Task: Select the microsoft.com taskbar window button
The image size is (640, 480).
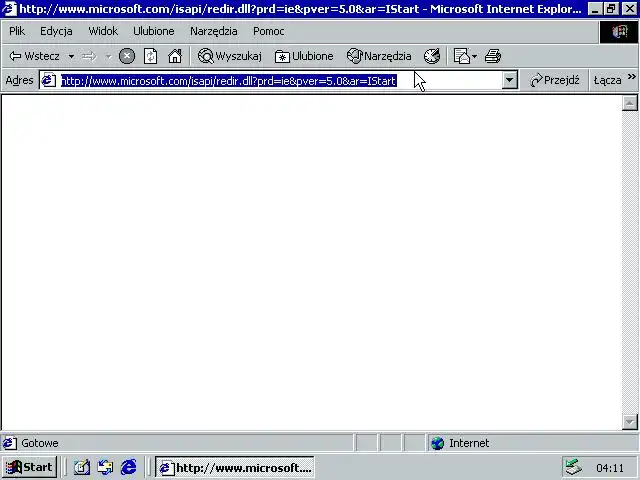Action: point(235,468)
